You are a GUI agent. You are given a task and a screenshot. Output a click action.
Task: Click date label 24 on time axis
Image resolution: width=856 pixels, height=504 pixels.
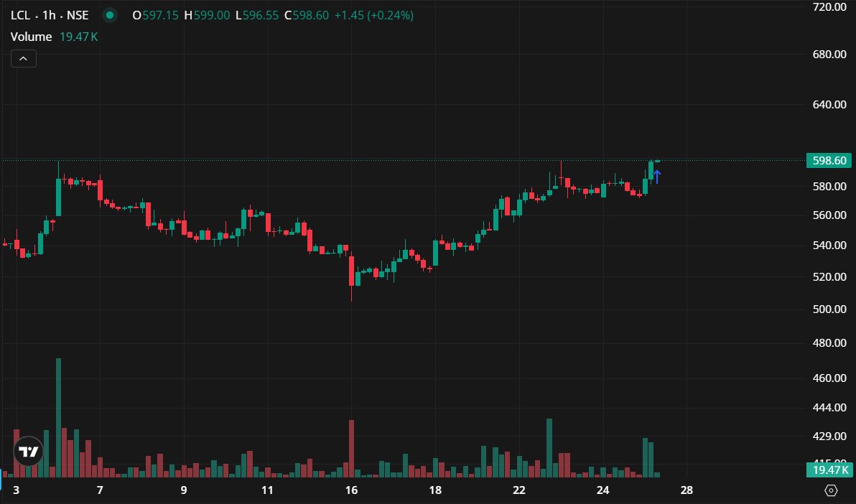tap(603, 490)
